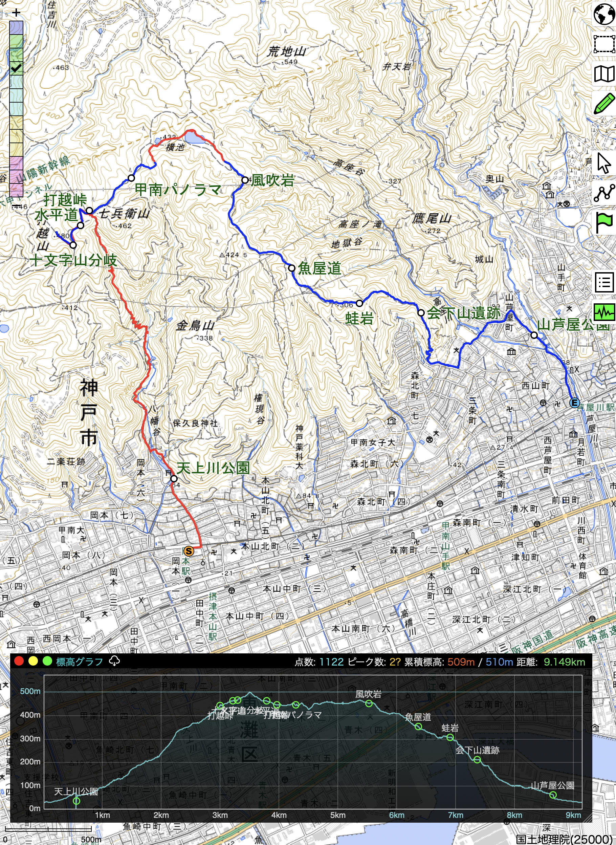The image size is (616, 845).
Task: Open the folded map icon
Action: (x=604, y=74)
